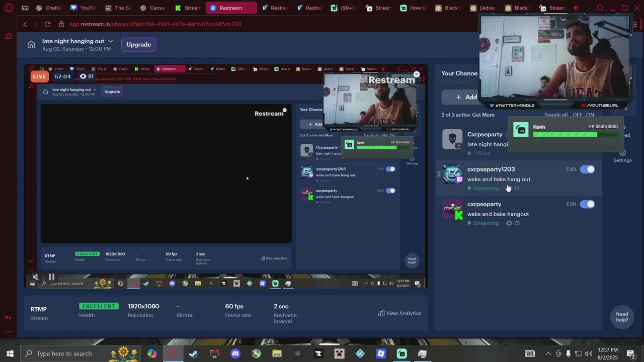Open the search tabs magnifier icon
The width and height of the screenshot is (644, 362).
coord(600,8)
